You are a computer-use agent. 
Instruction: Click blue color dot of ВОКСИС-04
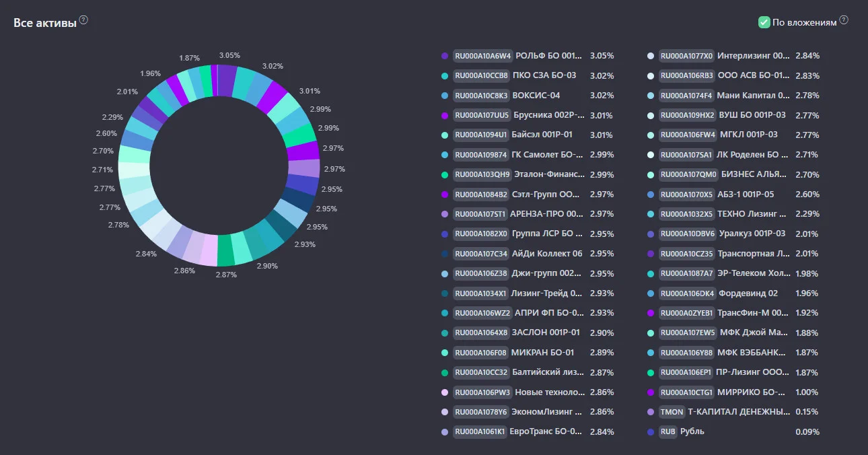tap(445, 96)
